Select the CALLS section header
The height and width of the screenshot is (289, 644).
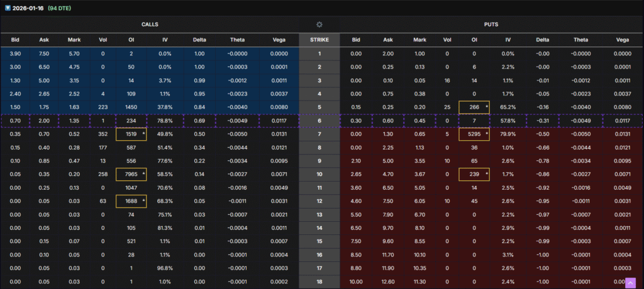click(150, 25)
